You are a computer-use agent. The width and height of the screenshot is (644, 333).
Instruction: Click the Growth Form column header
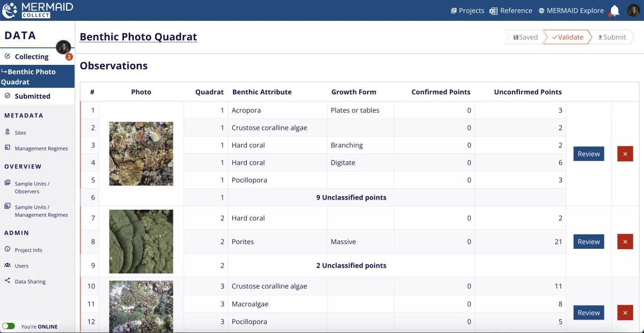(354, 92)
